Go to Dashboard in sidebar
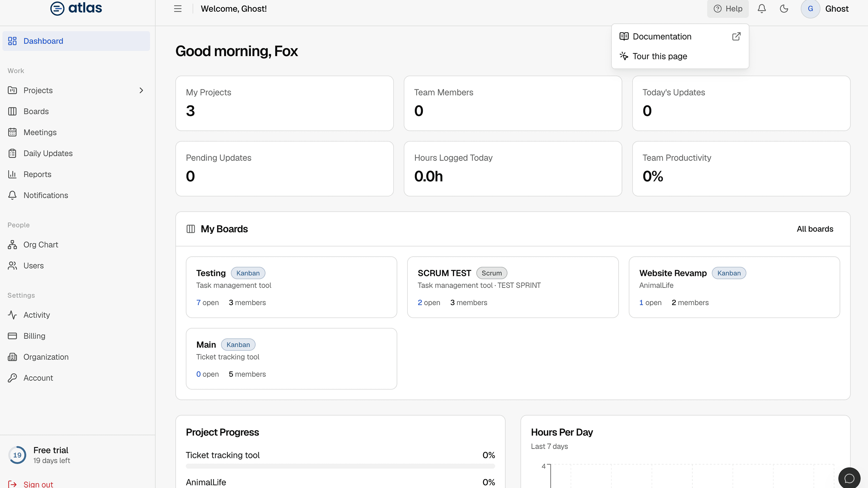Viewport: 868px width, 488px height. coord(76,41)
